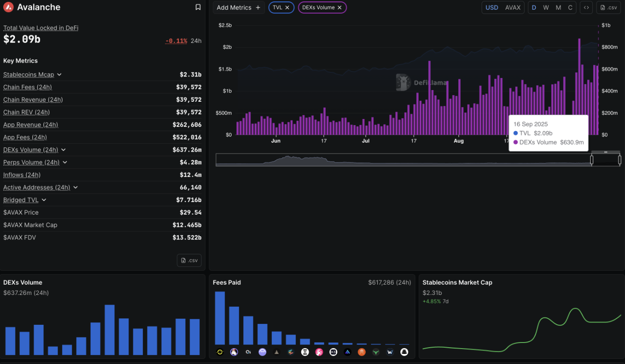Click the orange protocol icon in Fees Paid
The height and width of the screenshot is (364, 625).
(x=362, y=352)
